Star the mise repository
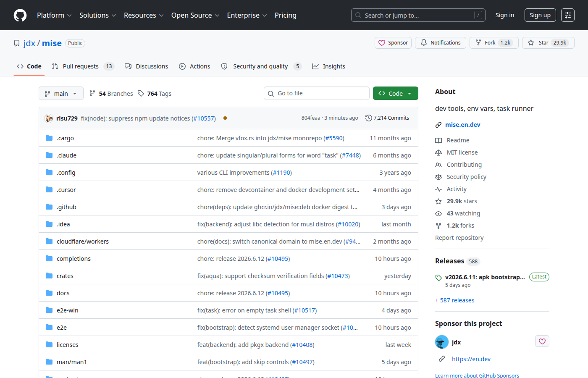 point(548,43)
